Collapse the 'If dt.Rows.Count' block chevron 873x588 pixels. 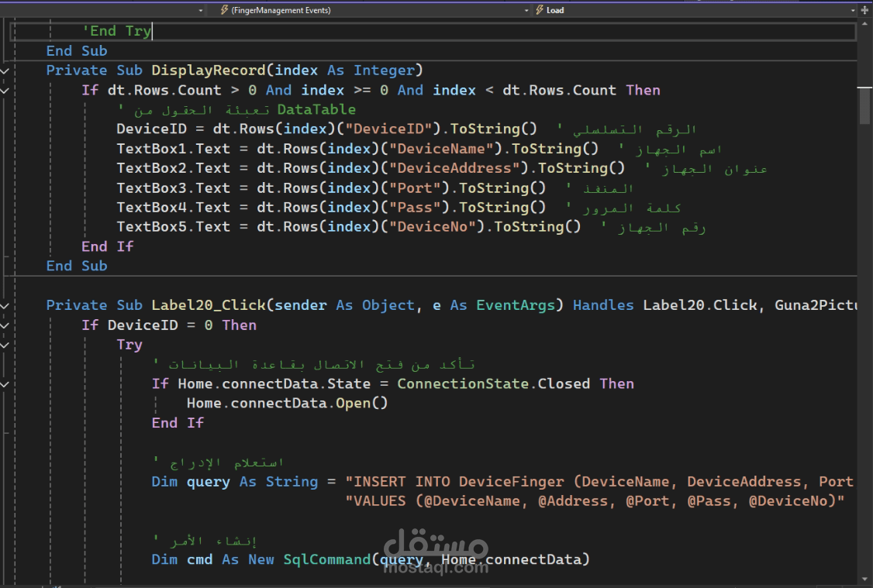point(5,91)
